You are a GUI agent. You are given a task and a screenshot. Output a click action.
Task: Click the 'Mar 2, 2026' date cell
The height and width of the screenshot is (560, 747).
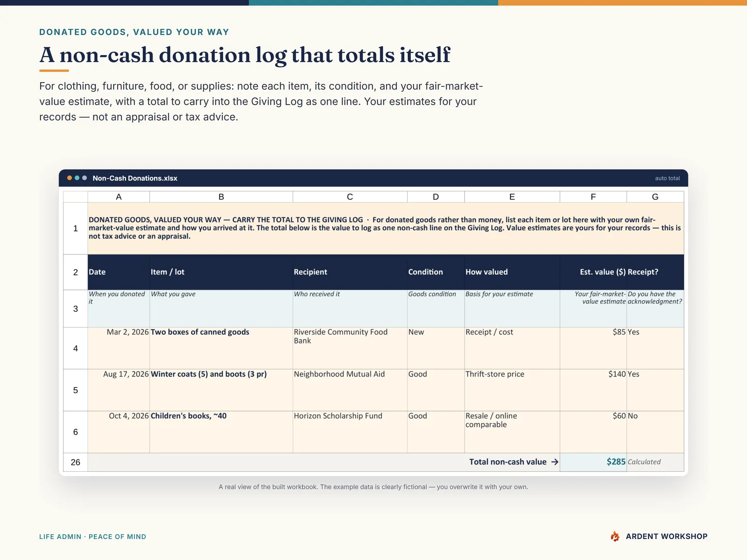click(x=119, y=348)
